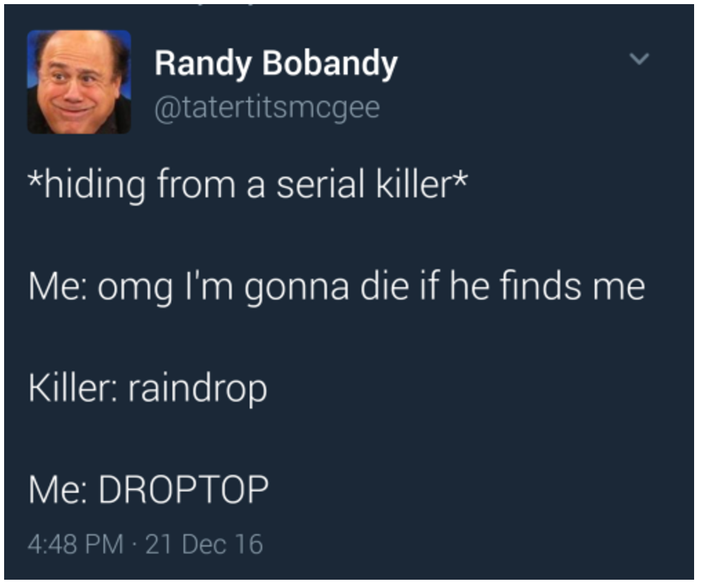Click the @tatertitsmcgee handle
Screen dimensions: 701x588
pyautogui.click(x=267, y=108)
